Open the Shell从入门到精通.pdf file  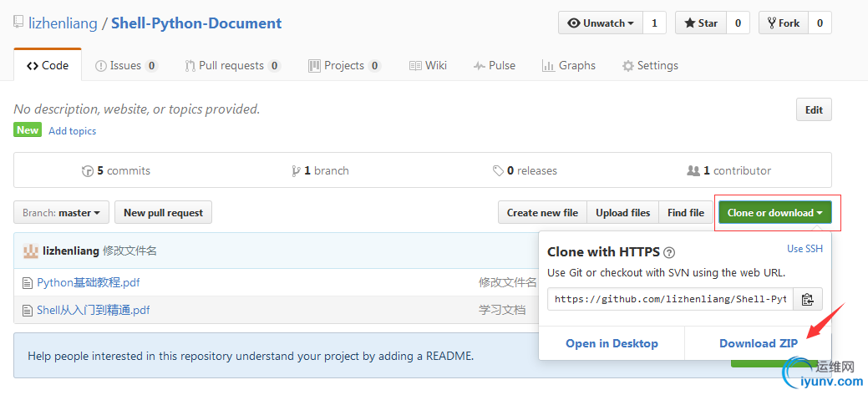(x=94, y=310)
